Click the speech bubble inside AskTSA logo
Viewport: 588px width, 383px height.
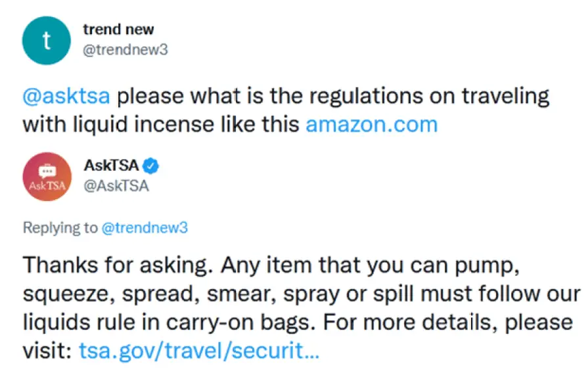tap(47, 171)
